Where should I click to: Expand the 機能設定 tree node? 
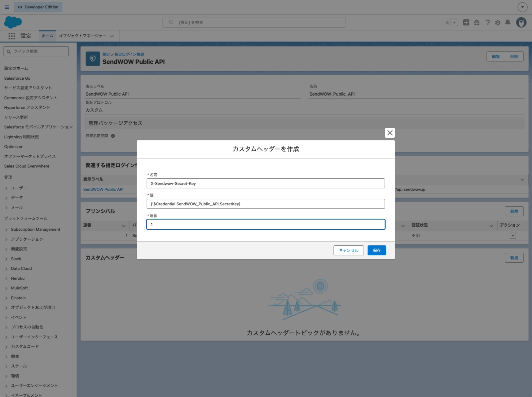pyautogui.click(x=6, y=249)
